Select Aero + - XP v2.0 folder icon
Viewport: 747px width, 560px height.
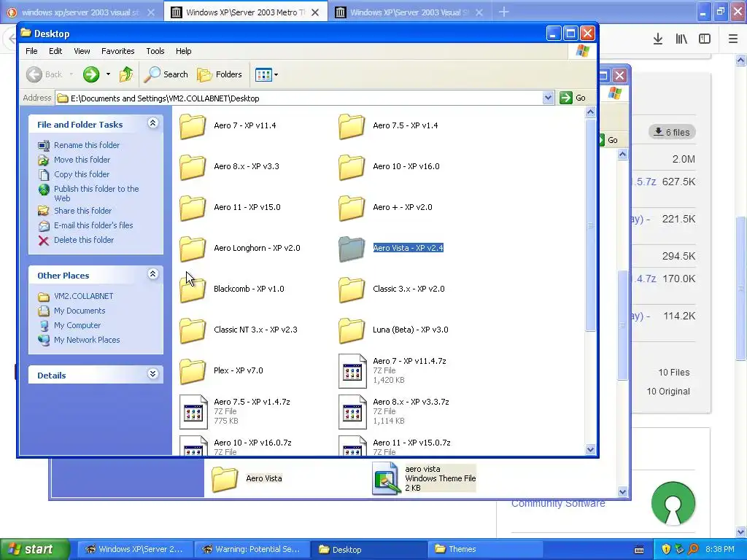pyautogui.click(x=352, y=208)
